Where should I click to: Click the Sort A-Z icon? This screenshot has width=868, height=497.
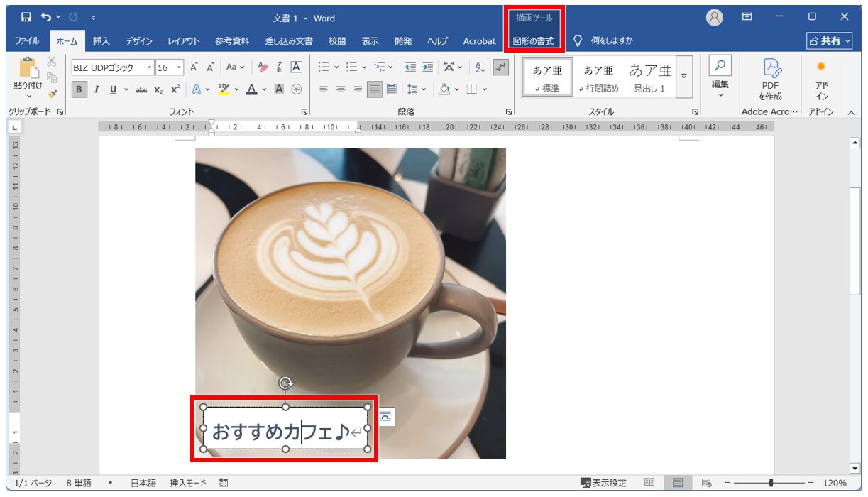480,67
